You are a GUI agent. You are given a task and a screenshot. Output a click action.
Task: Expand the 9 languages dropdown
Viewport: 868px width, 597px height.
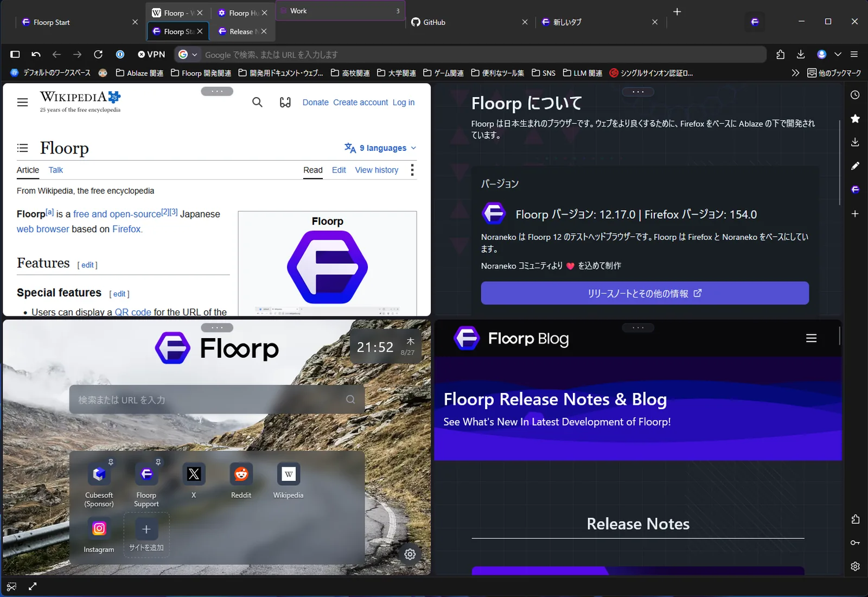[x=380, y=148]
